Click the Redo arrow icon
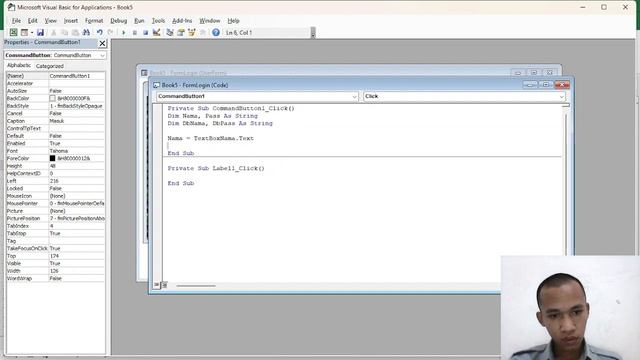 point(111,32)
